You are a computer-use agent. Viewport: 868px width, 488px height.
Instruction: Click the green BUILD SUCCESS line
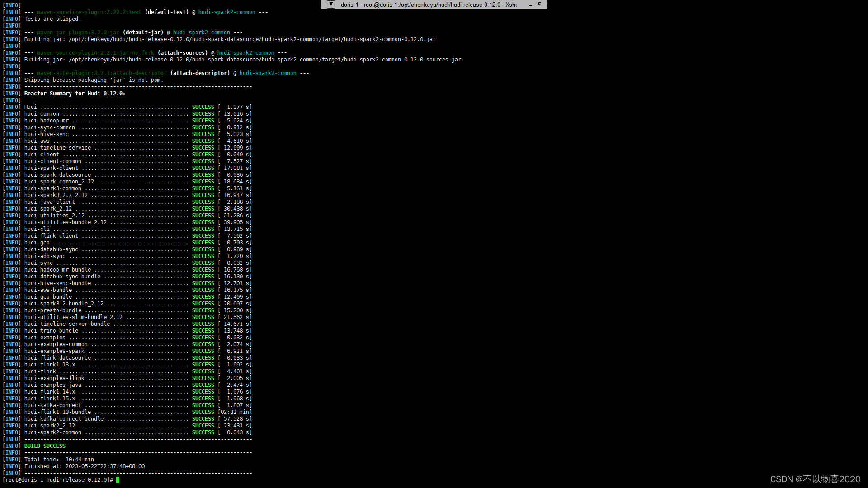tap(45, 446)
